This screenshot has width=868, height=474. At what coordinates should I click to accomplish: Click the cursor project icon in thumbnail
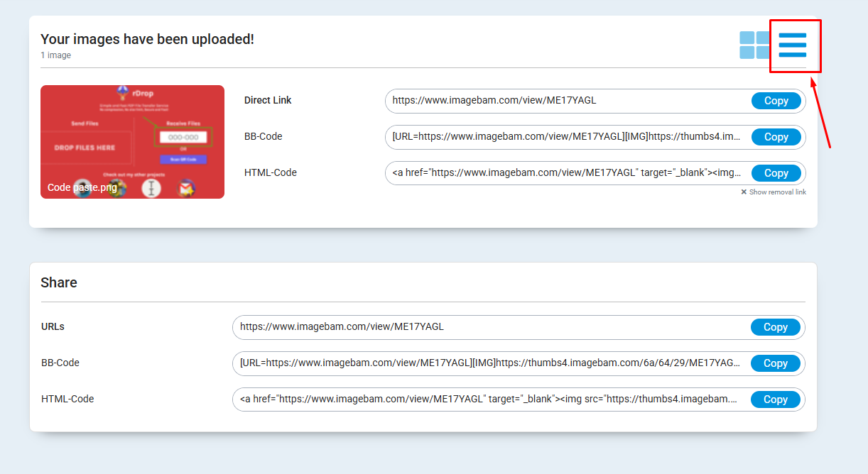(x=151, y=187)
